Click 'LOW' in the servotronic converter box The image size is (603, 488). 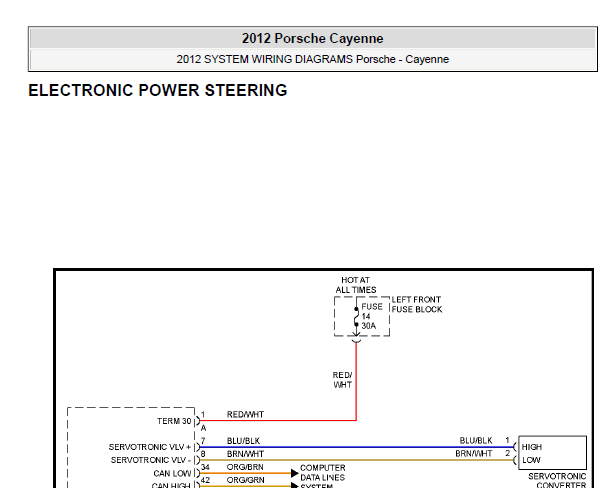click(531, 460)
